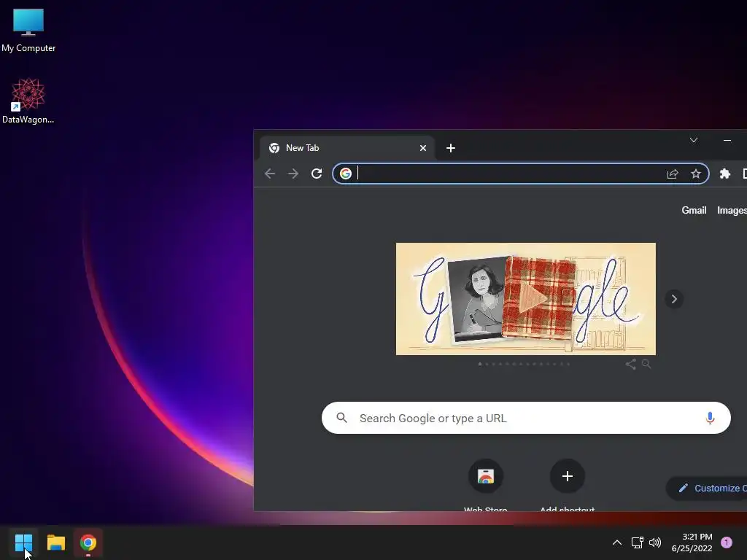Search about the Google Doodle

point(646,365)
